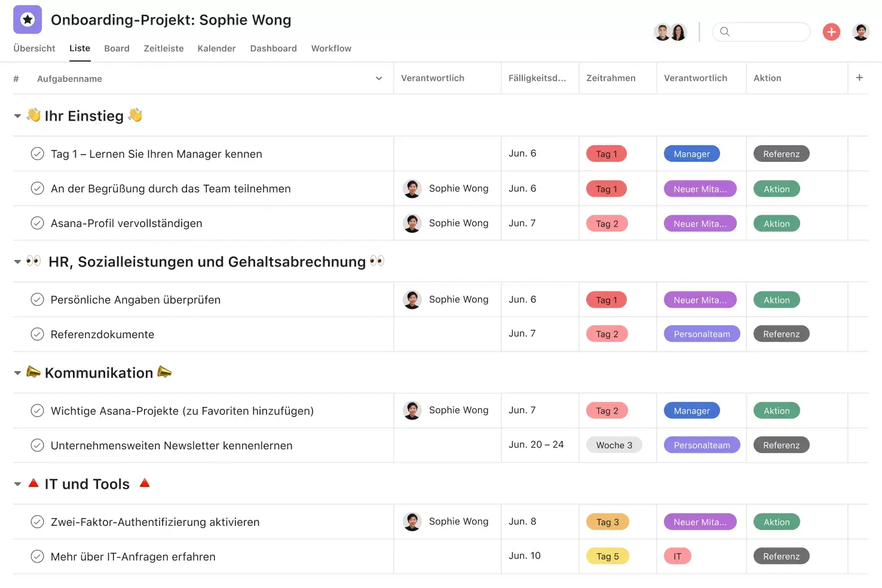Click Sophie Wong's avatar on Zwei-Faktor task
Viewport: 882px width, 588px height.
click(x=412, y=521)
